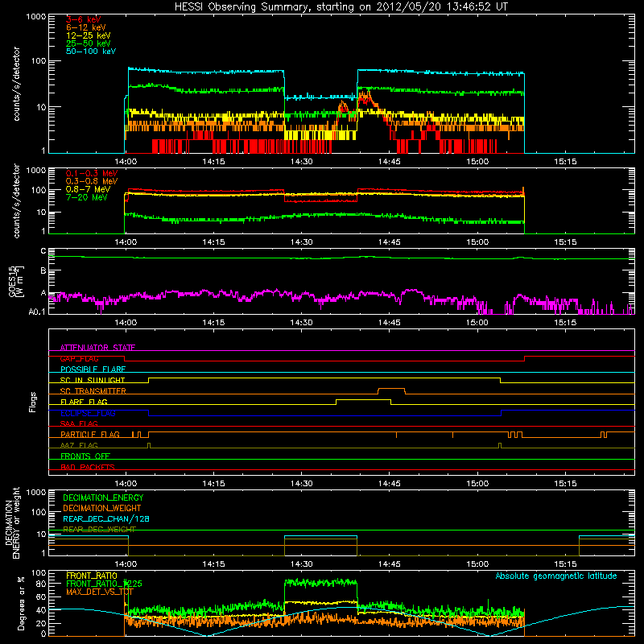The height and width of the screenshot is (644, 644).
Task: Click the 14:15 time label under the MeV panel
Action: pos(213,242)
